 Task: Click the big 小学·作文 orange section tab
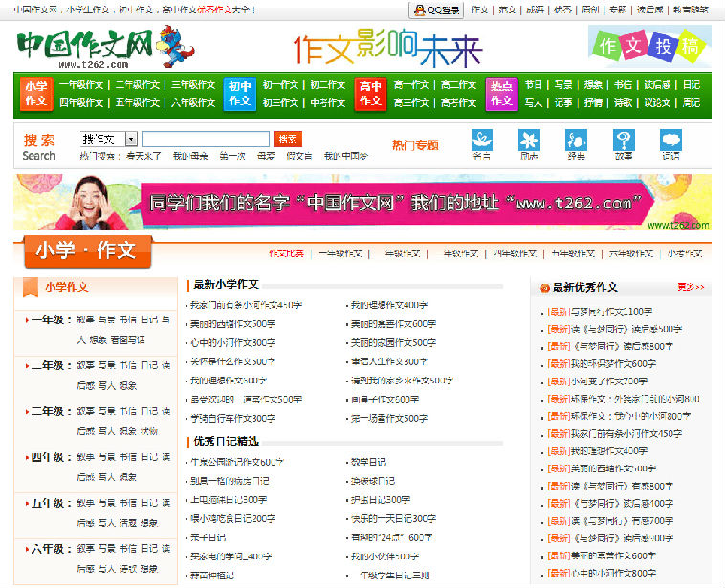(x=87, y=251)
